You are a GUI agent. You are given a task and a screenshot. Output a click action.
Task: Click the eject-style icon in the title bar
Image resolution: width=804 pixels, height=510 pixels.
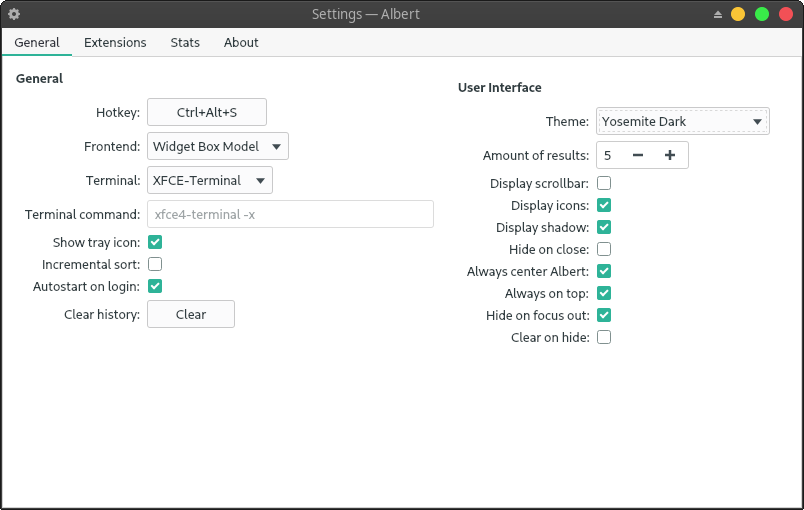pyautogui.click(x=717, y=14)
